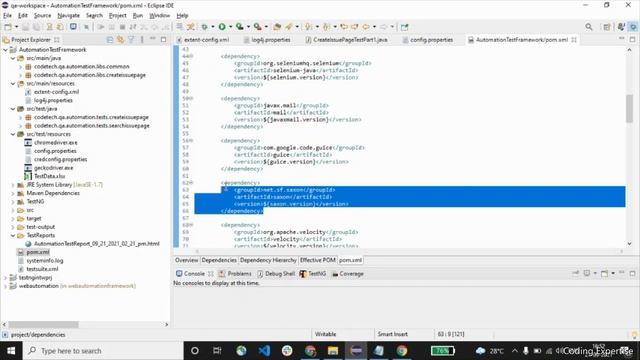Toggle Skip All Breakpoints in the toolbar
Image resolution: width=640 pixels, height=360 pixels.
coord(86,27)
